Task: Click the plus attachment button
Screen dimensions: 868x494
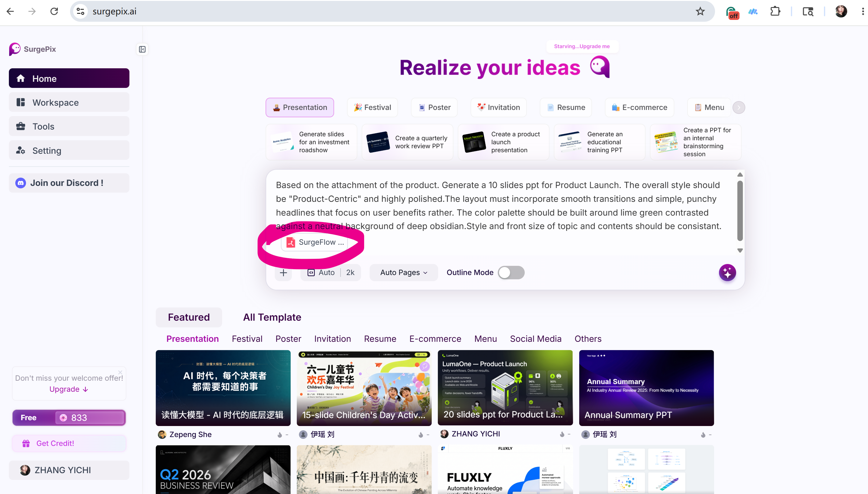Action: (283, 273)
